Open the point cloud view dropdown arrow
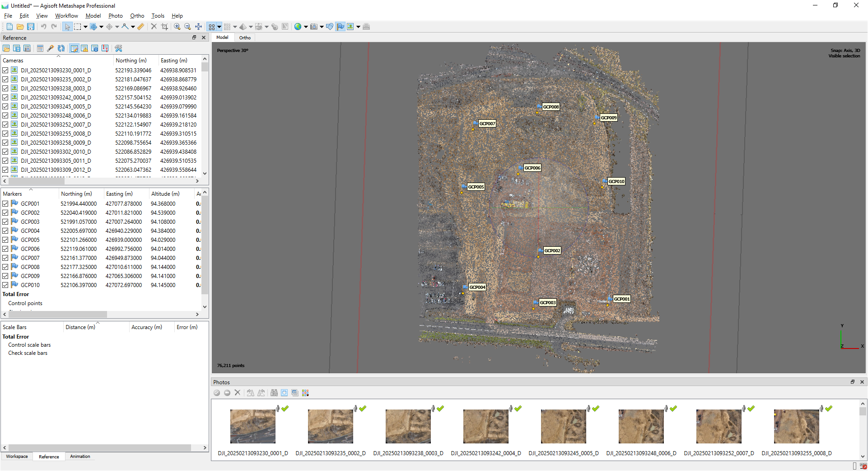The height and width of the screenshot is (471, 868). pyautogui.click(x=219, y=27)
